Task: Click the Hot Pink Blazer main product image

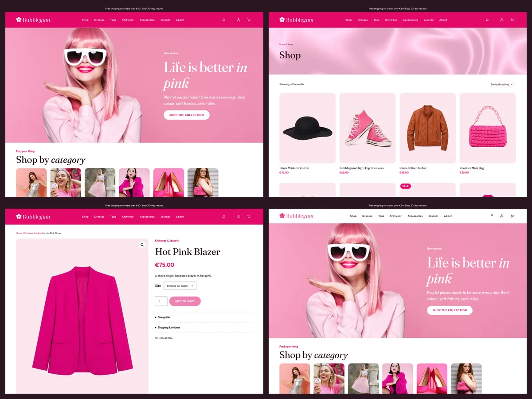Action: pyautogui.click(x=82, y=316)
